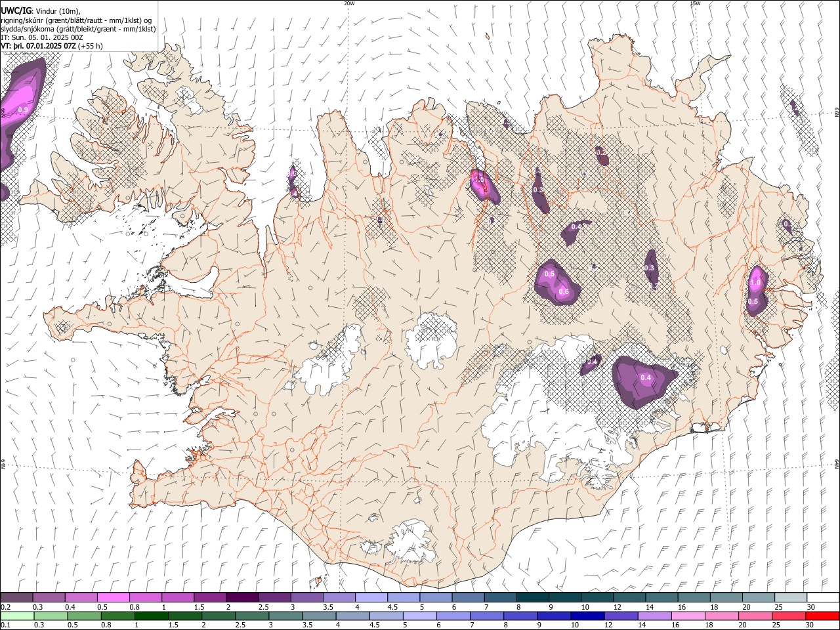This screenshot has width=840, height=630.
Task: Click the 10–12 deep navy rain legend swatch
Action: click(587, 616)
